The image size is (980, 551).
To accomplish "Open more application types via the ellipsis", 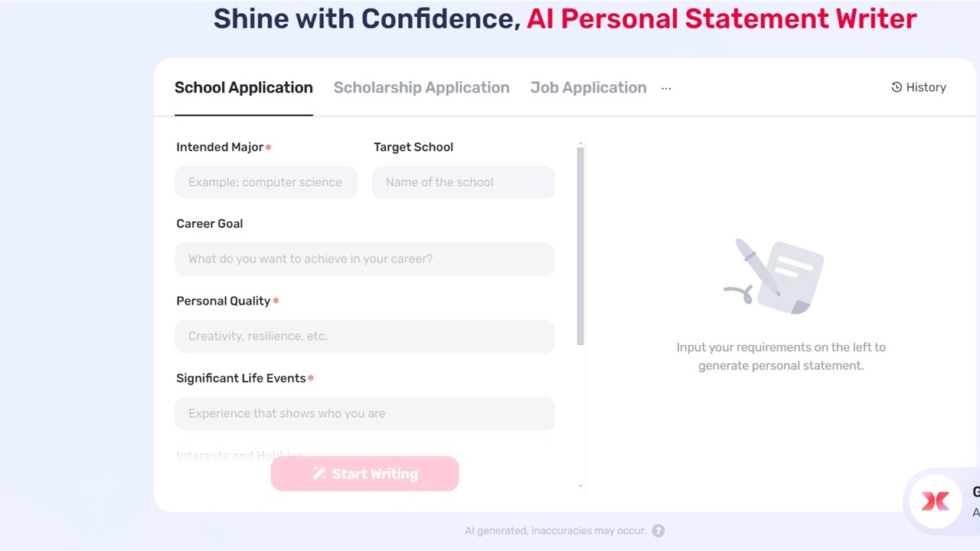I will [665, 87].
